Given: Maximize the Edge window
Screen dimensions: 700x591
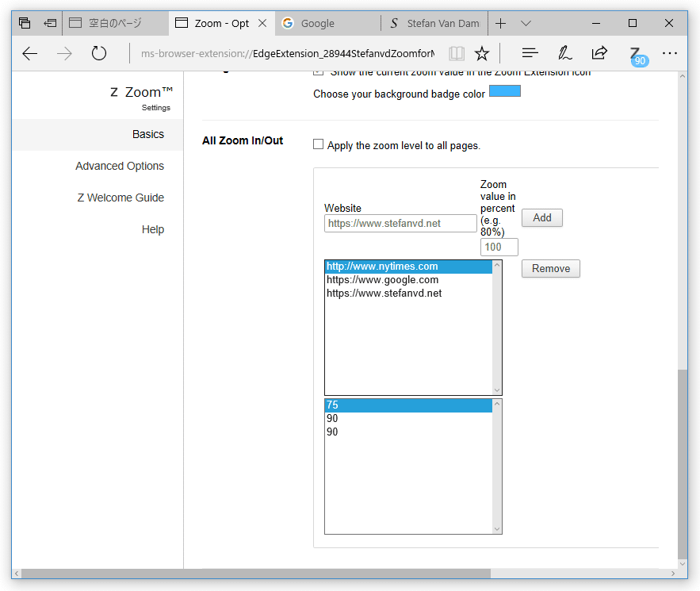Looking at the screenshot, I should tap(633, 23).
